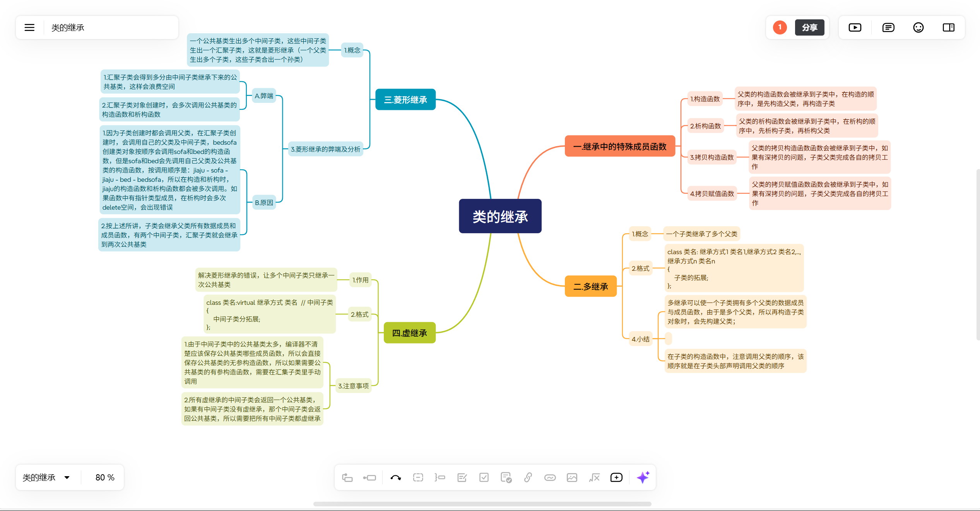Select the 4.拷贝赋值函数 node
The width and height of the screenshot is (980, 511).
point(712,193)
